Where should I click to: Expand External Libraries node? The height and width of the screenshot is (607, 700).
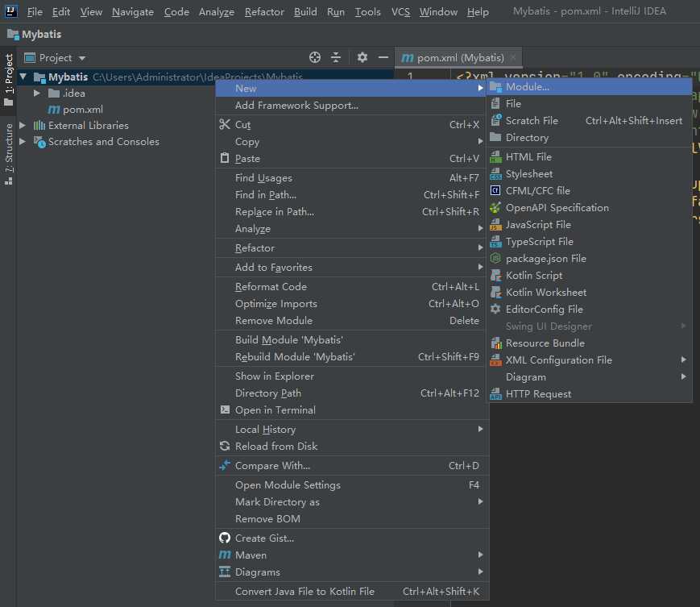click(23, 125)
